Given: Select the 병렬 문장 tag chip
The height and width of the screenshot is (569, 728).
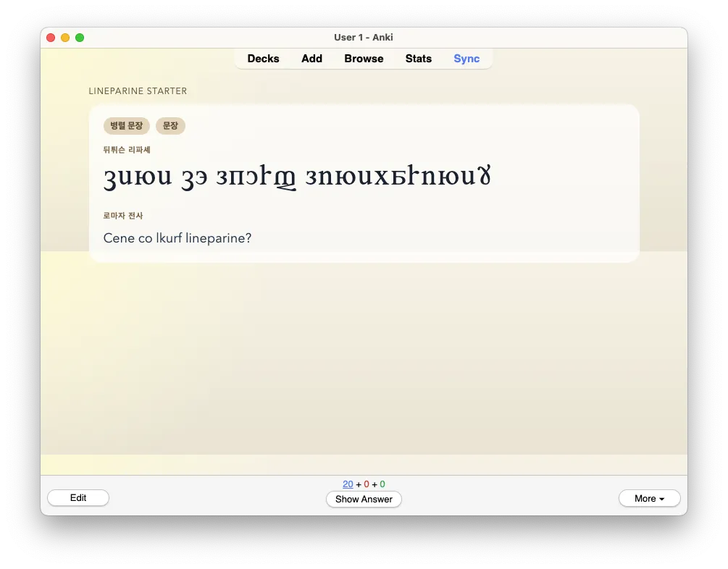Looking at the screenshot, I should coord(126,125).
